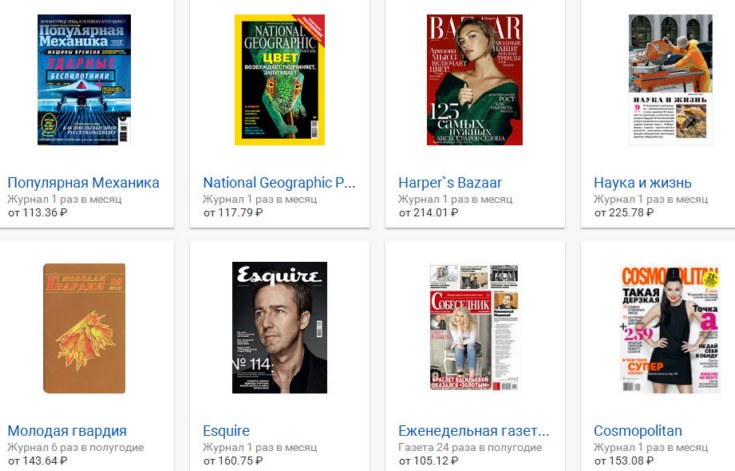Follow the Cosmopolitan title link
735x471 pixels.
pos(638,431)
